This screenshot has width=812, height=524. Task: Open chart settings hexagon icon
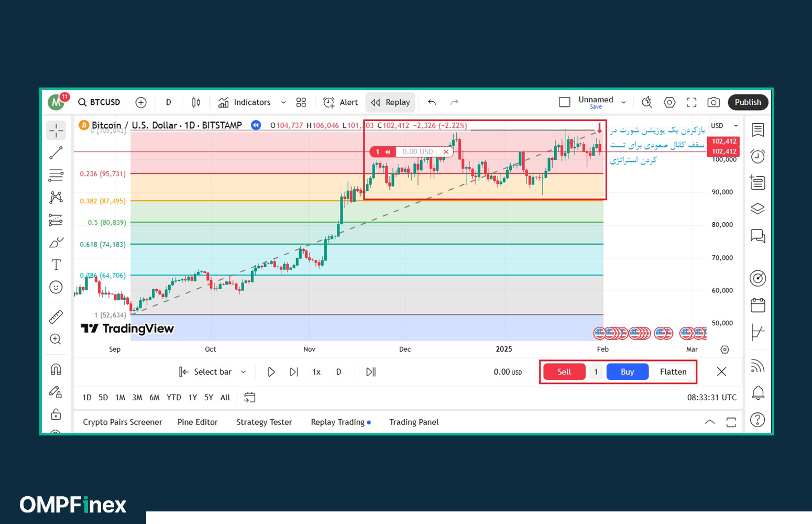(670, 102)
